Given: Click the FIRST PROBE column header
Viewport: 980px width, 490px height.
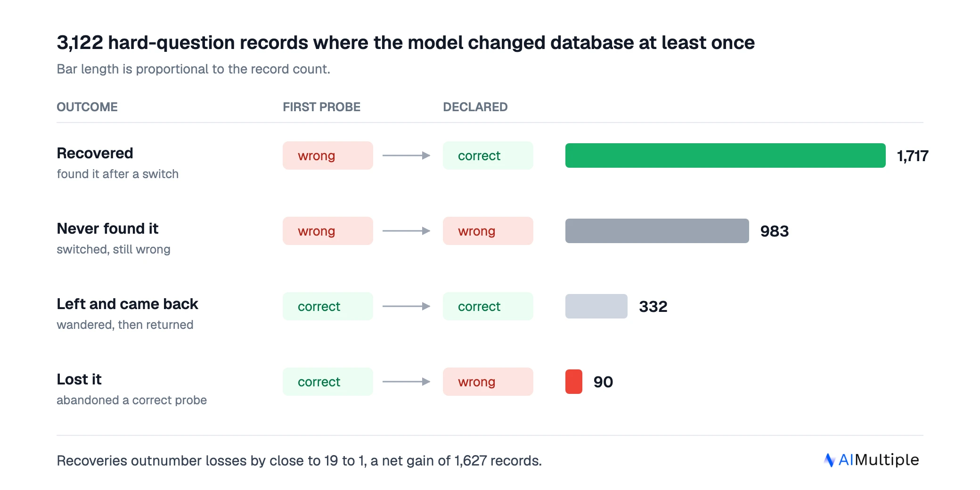Looking at the screenshot, I should tap(322, 107).
